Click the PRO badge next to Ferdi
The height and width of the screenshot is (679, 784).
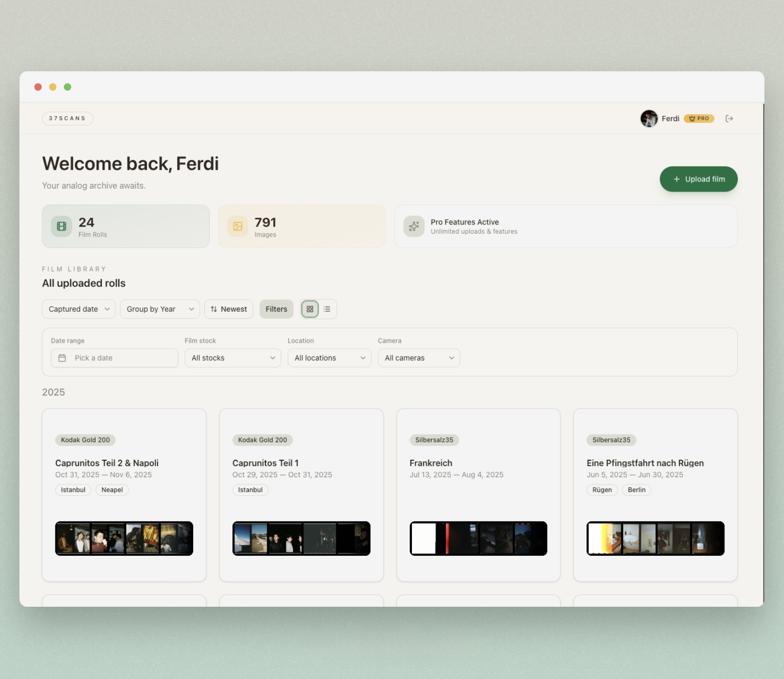click(x=699, y=118)
